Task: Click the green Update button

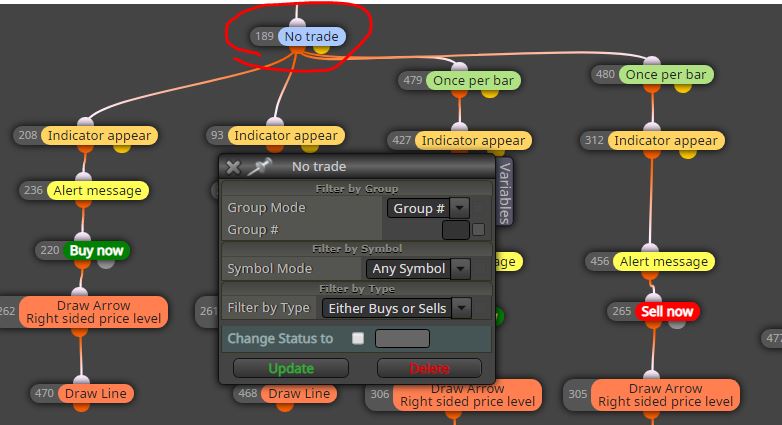Action: [x=291, y=368]
